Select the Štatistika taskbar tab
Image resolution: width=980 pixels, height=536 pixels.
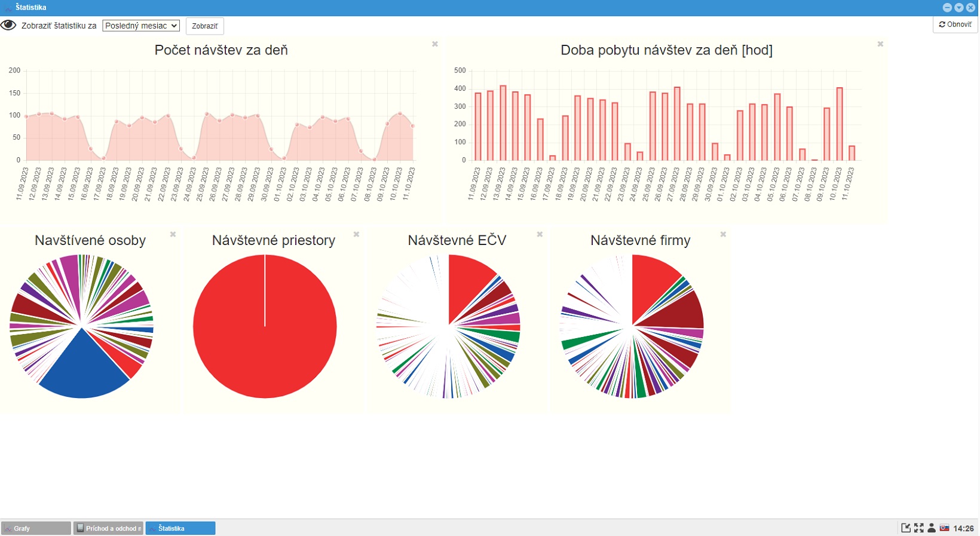[x=180, y=528]
